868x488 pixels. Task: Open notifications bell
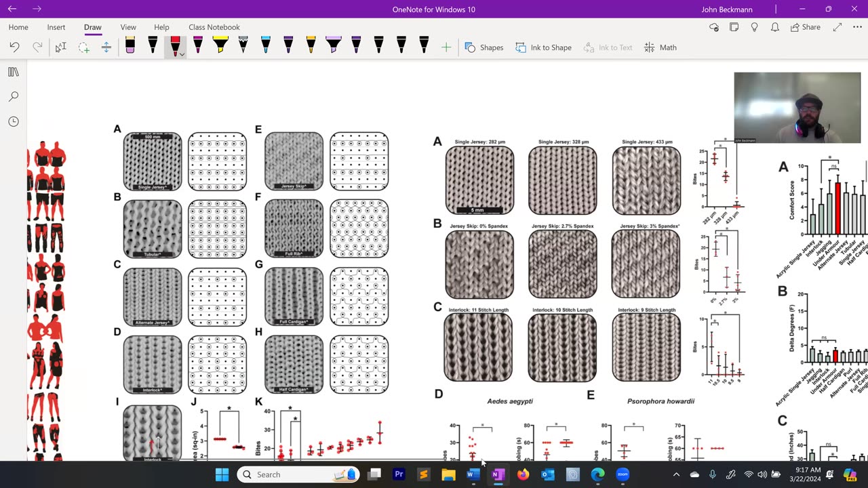pos(775,27)
